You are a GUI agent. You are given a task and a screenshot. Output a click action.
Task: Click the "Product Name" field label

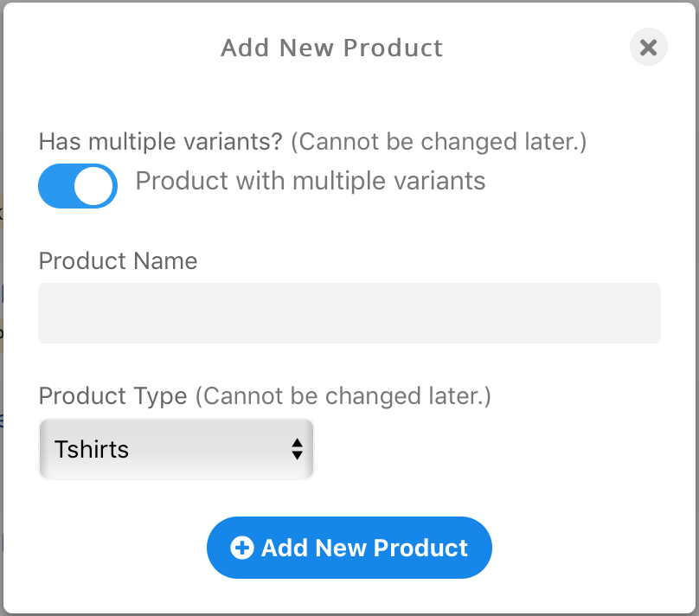(119, 260)
